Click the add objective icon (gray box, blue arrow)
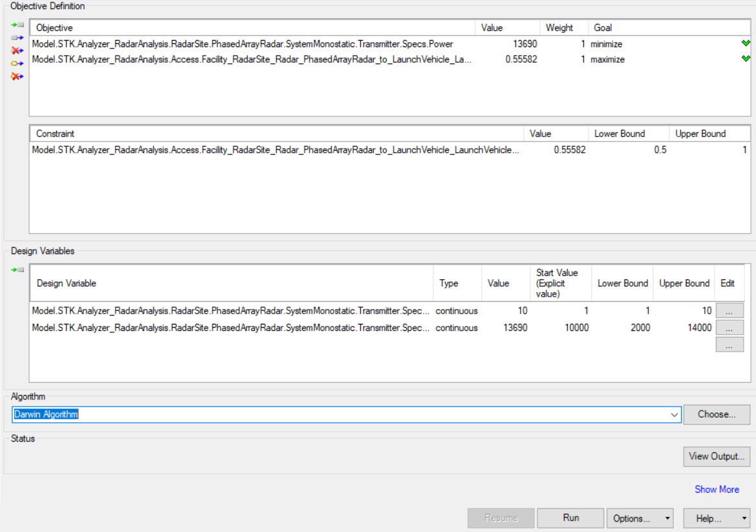This screenshot has height=532, width=756. pyautogui.click(x=17, y=37)
